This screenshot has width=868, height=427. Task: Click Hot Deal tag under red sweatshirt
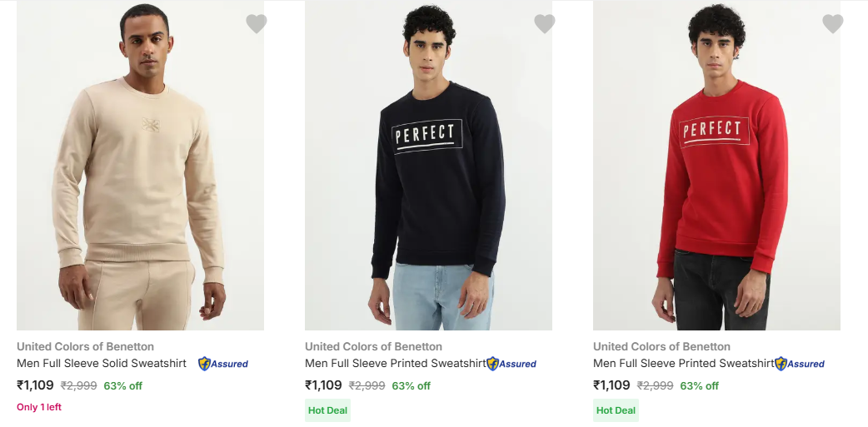616,410
